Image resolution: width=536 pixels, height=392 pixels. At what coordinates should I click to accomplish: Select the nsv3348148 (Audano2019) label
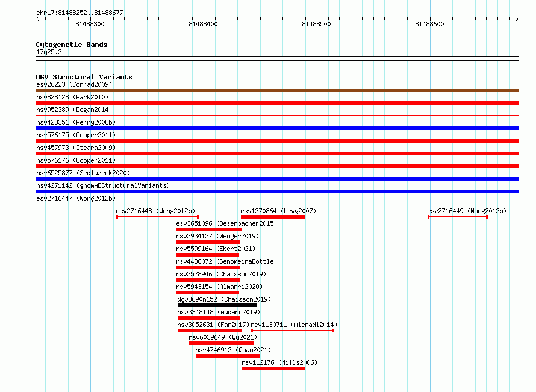(x=219, y=312)
